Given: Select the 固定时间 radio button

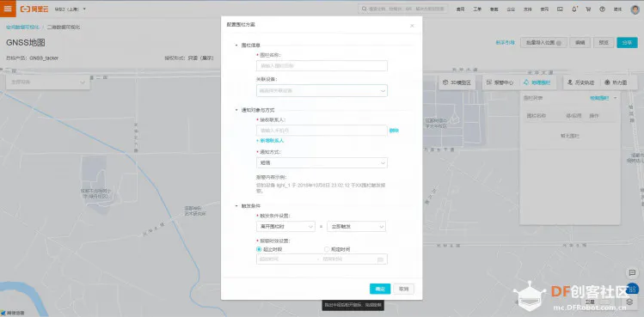Looking at the screenshot, I should [327, 249].
